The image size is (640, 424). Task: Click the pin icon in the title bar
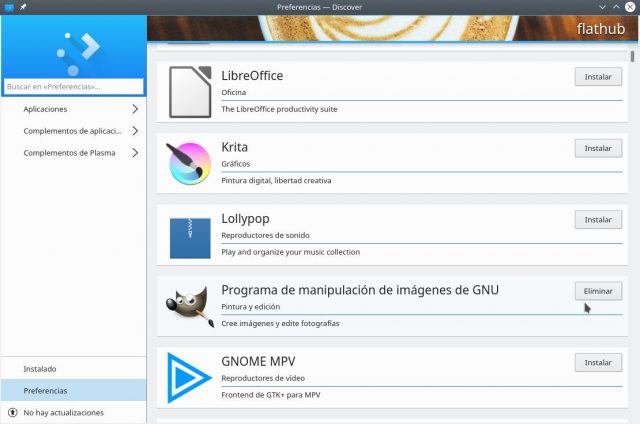pos(23,7)
